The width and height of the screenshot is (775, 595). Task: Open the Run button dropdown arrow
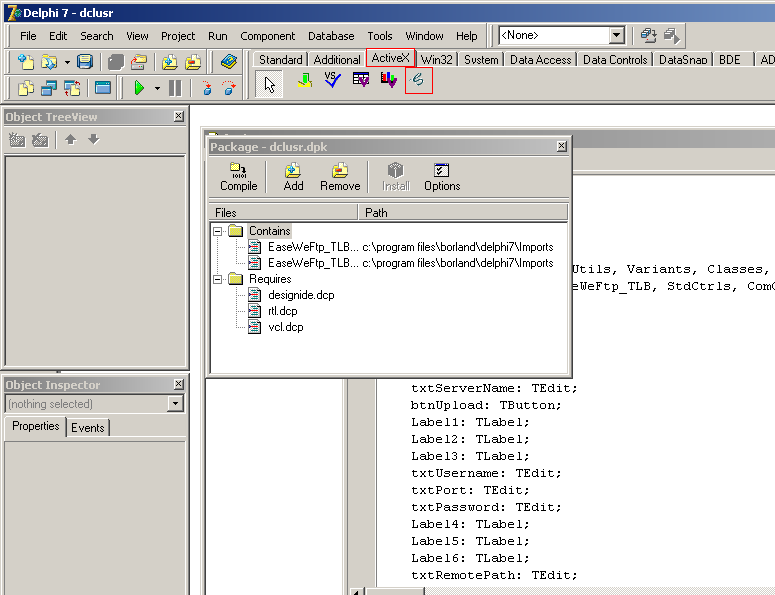point(157,89)
